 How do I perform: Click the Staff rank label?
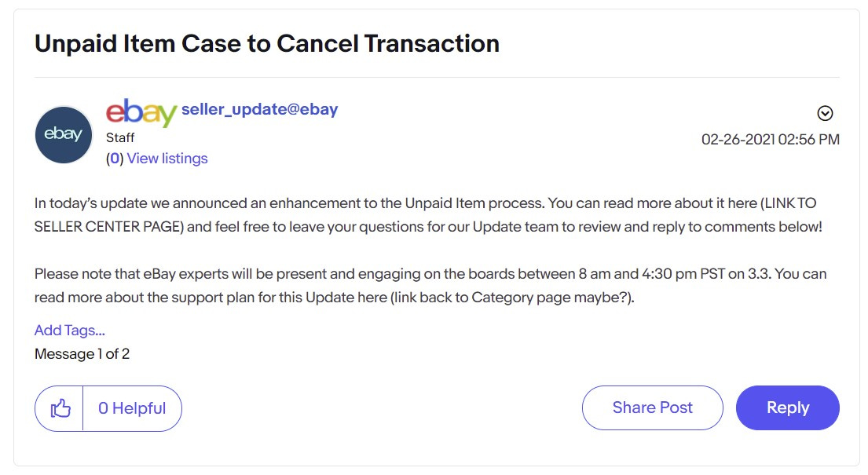[120, 137]
